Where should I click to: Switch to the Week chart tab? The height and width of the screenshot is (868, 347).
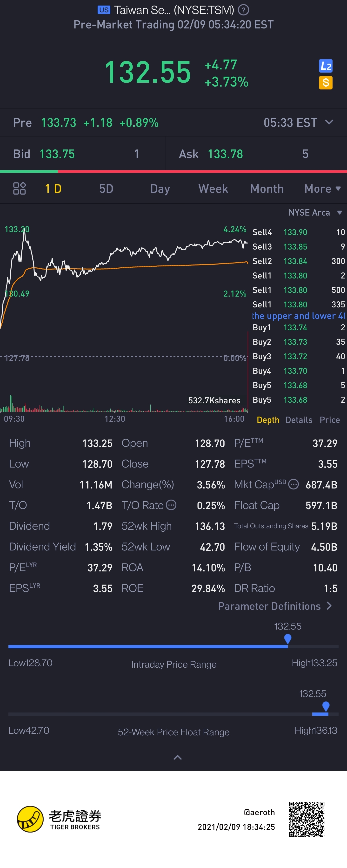point(213,189)
